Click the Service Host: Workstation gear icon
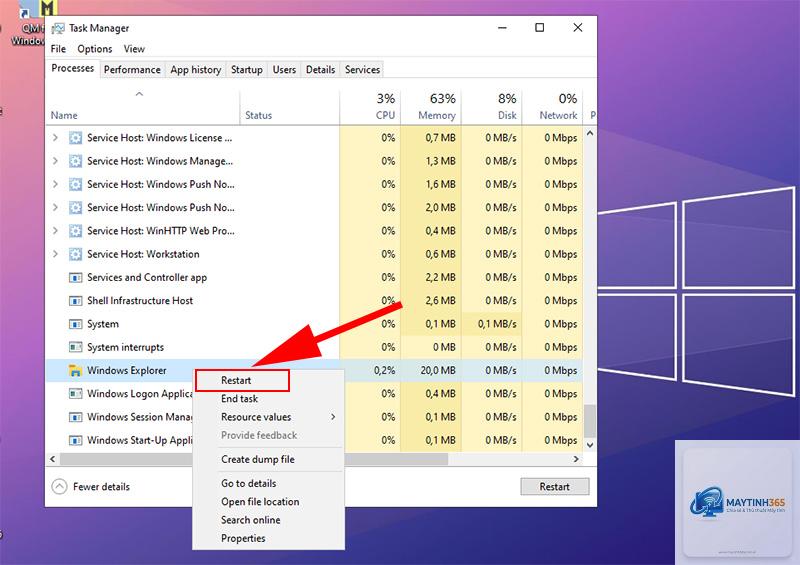The image size is (800, 565). pyautogui.click(x=76, y=254)
